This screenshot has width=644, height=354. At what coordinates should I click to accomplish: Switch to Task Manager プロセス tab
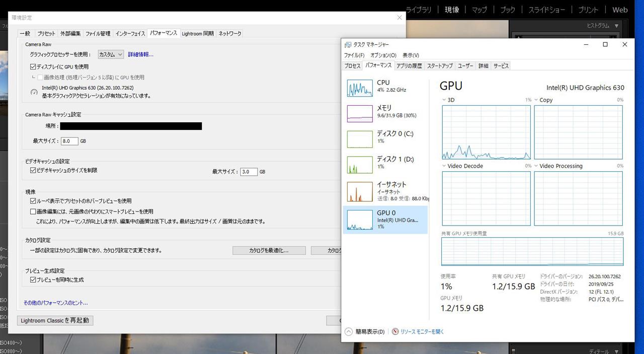click(x=352, y=66)
